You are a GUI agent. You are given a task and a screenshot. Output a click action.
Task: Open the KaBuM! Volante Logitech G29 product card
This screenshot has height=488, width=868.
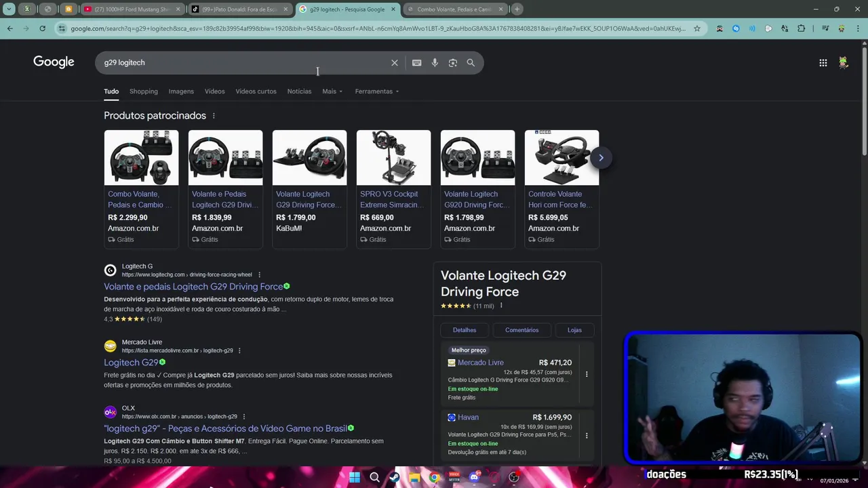click(x=309, y=189)
